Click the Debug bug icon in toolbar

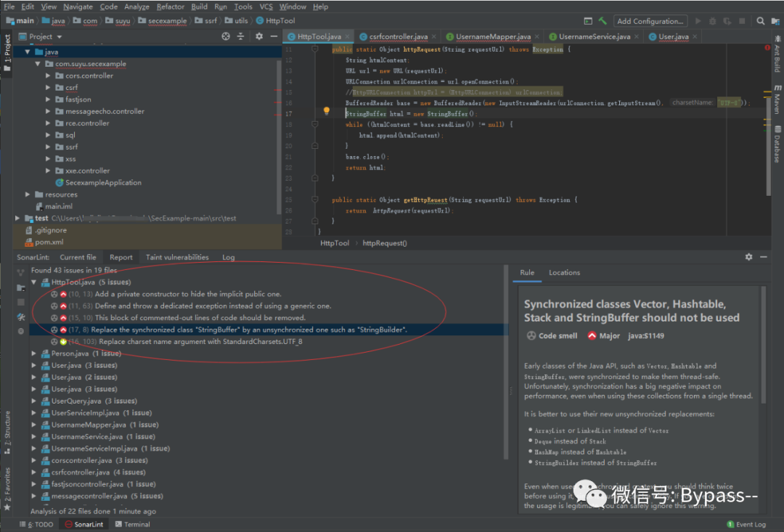(x=713, y=21)
